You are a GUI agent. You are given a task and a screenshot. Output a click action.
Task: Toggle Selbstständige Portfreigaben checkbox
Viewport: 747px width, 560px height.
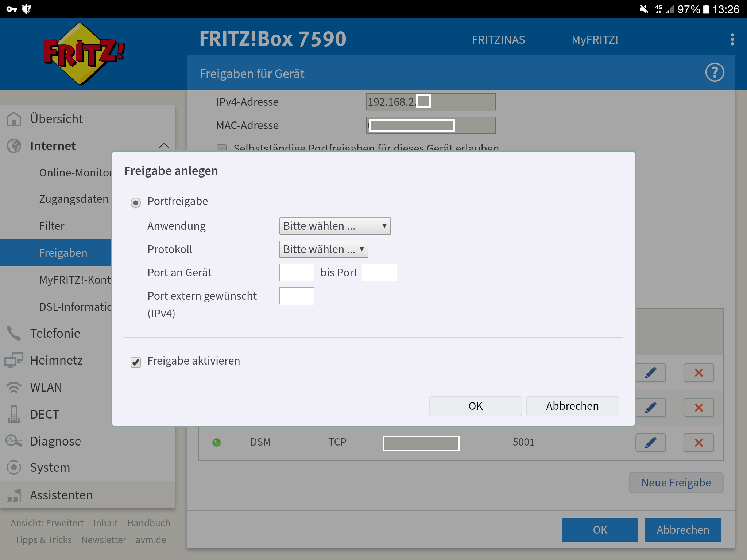[x=221, y=148]
